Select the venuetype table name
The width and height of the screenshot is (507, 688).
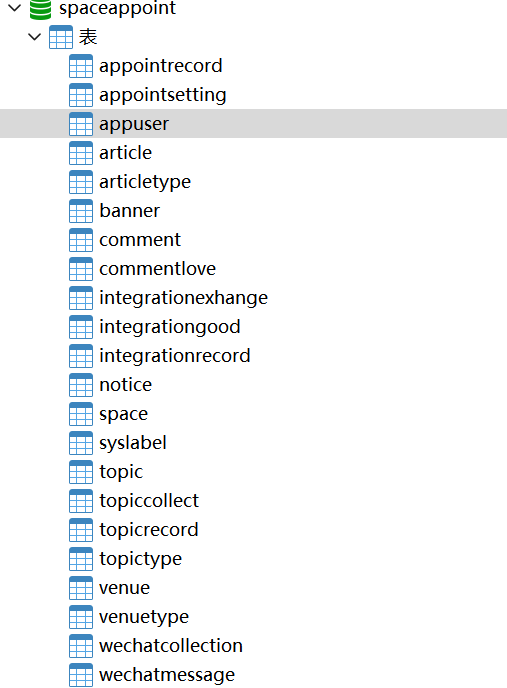click(x=144, y=618)
